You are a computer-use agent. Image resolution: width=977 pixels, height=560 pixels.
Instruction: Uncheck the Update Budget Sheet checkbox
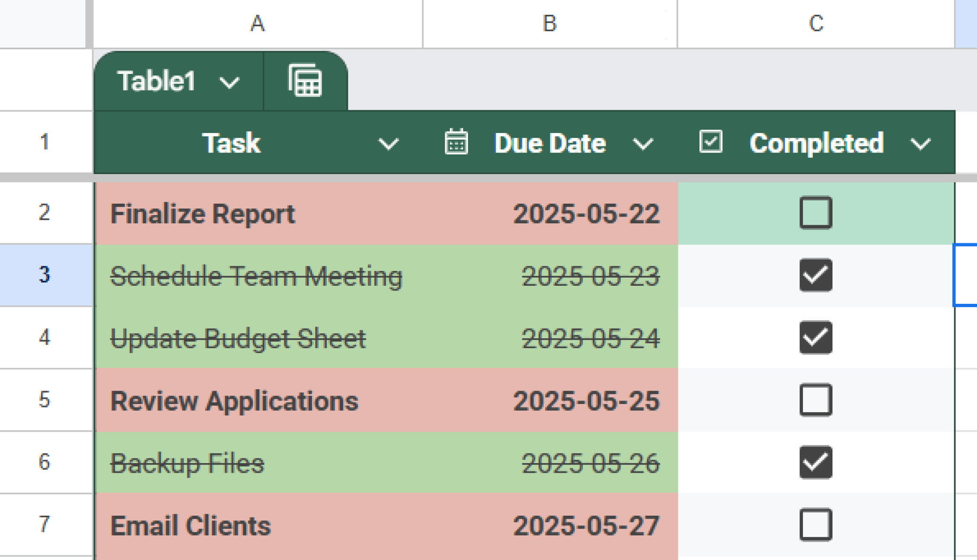coord(815,337)
